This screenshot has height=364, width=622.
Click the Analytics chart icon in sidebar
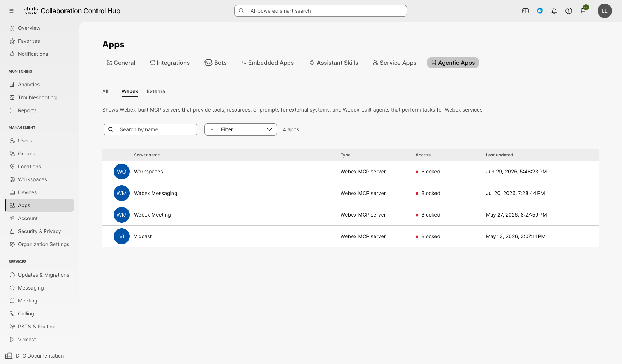tap(12, 85)
